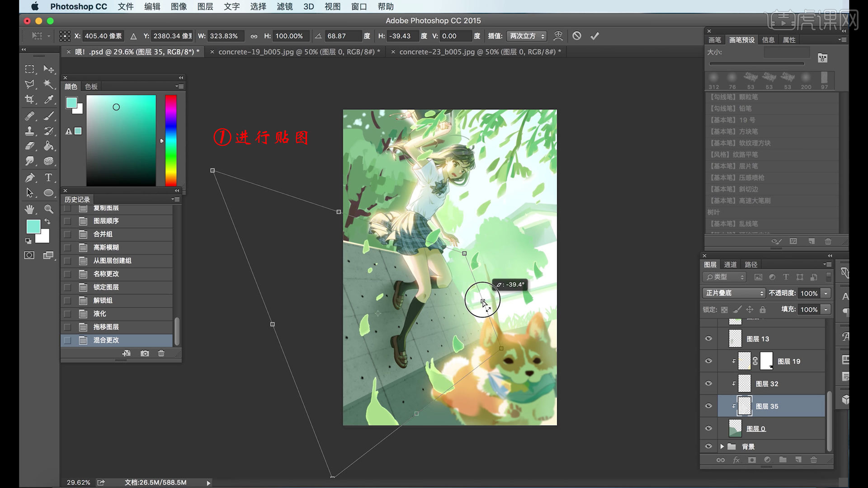Select the Crop tool
Screen dimensions: 868x488
[30, 99]
